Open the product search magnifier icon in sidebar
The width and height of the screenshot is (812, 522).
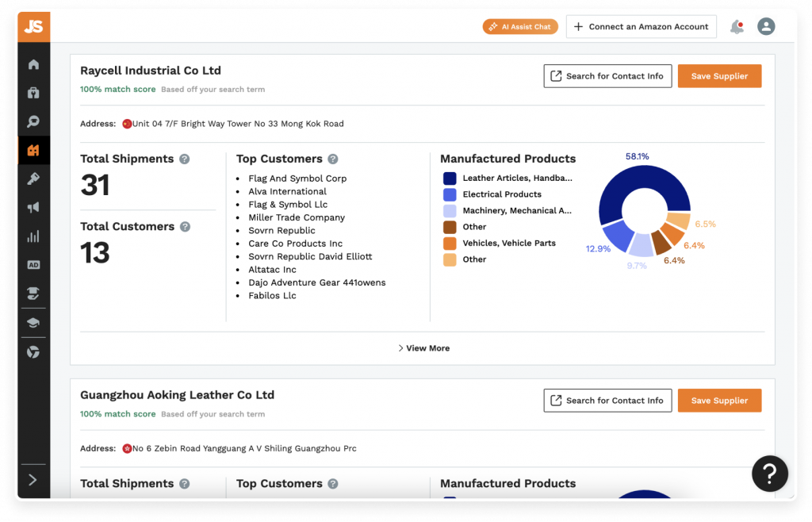click(x=33, y=122)
